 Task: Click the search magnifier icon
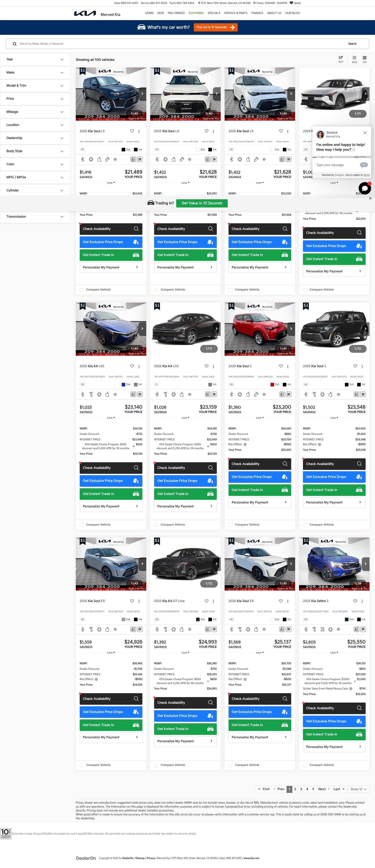14,44
